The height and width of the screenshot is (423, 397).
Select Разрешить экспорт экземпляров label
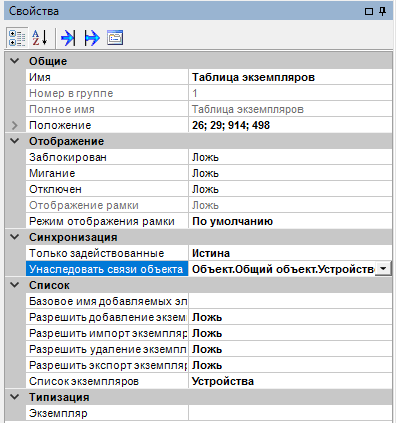[108, 365]
